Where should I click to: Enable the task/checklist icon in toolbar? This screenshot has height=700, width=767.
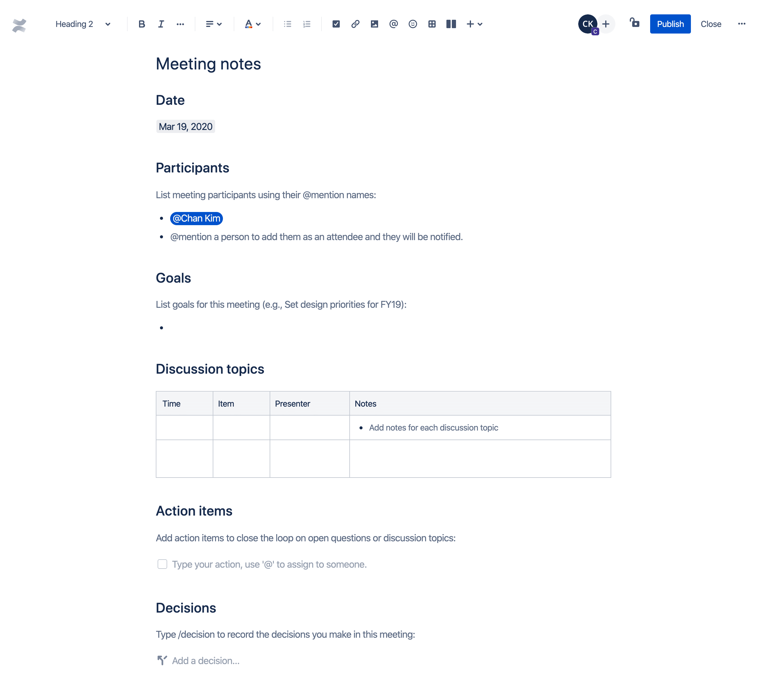(x=335, y=24)
